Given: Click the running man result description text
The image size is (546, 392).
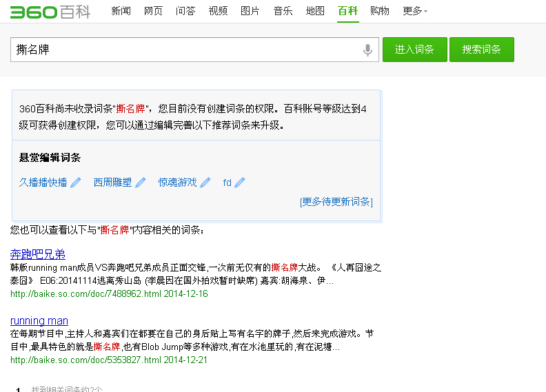Looking at the screenshot, I should pos(192,340).
